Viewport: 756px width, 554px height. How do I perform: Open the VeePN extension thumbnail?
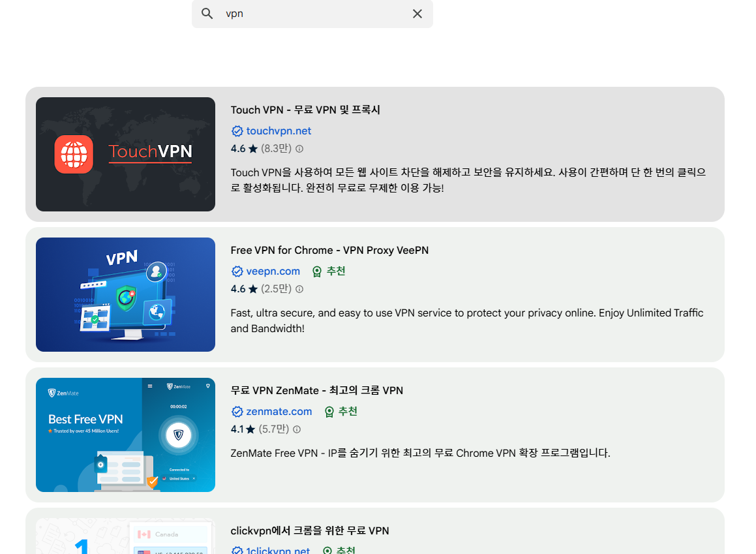(x=125, y=294)
